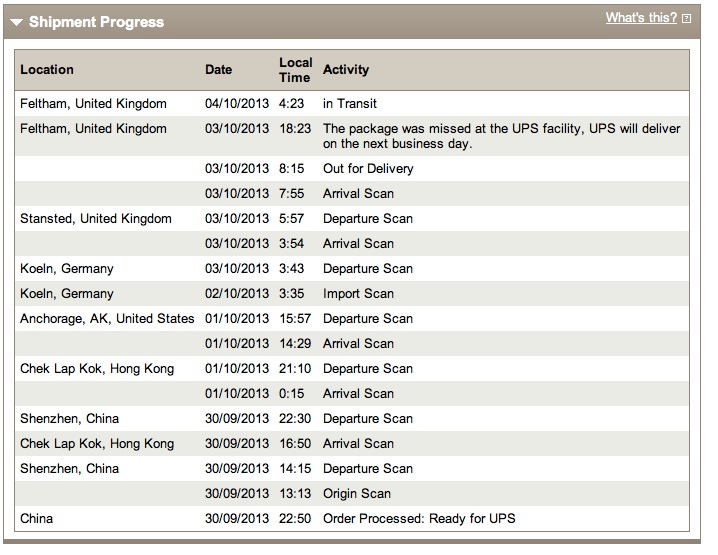This screenshot has width=718, height=555.
Task: Click the Origin Scan activity
Action: pyautogui.click(x=357, y=494)
